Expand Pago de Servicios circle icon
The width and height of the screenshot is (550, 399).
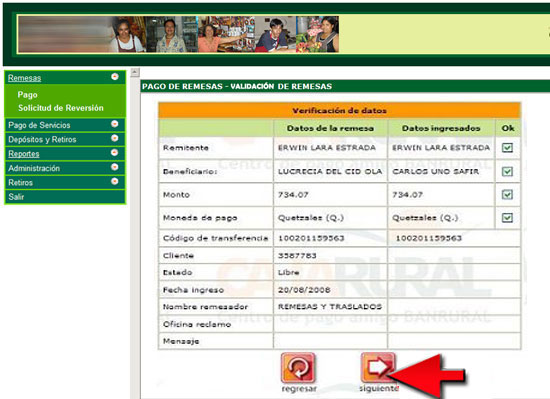click(115, 124)
